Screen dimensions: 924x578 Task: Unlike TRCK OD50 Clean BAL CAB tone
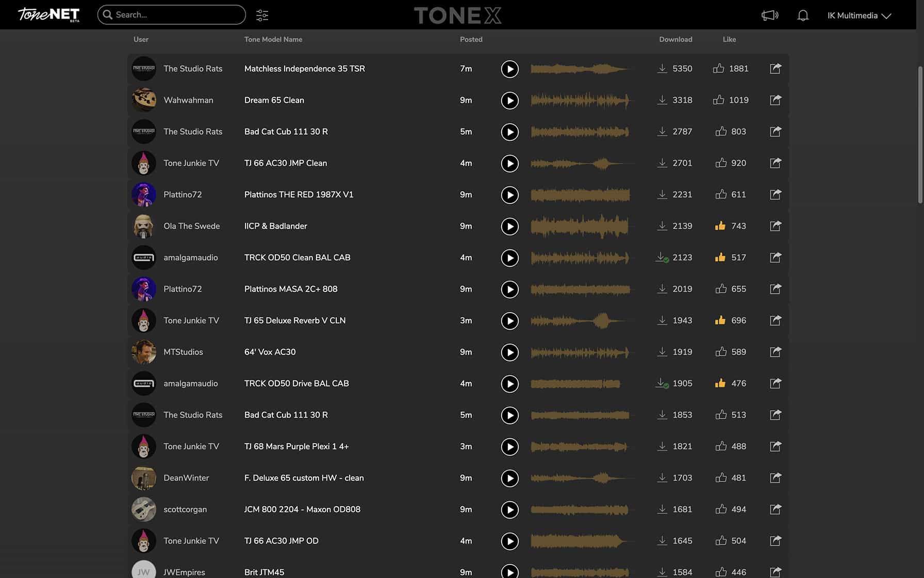tap(720, 257)
